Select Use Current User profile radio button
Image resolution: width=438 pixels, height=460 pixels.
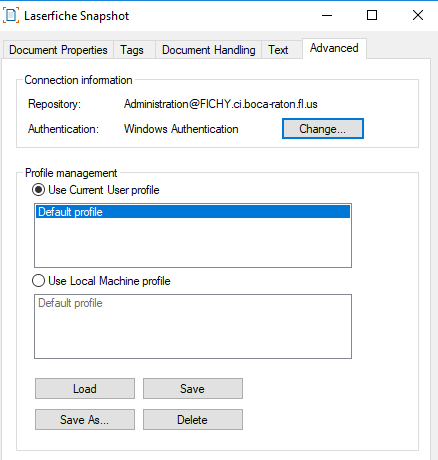[x=38, y=190]
